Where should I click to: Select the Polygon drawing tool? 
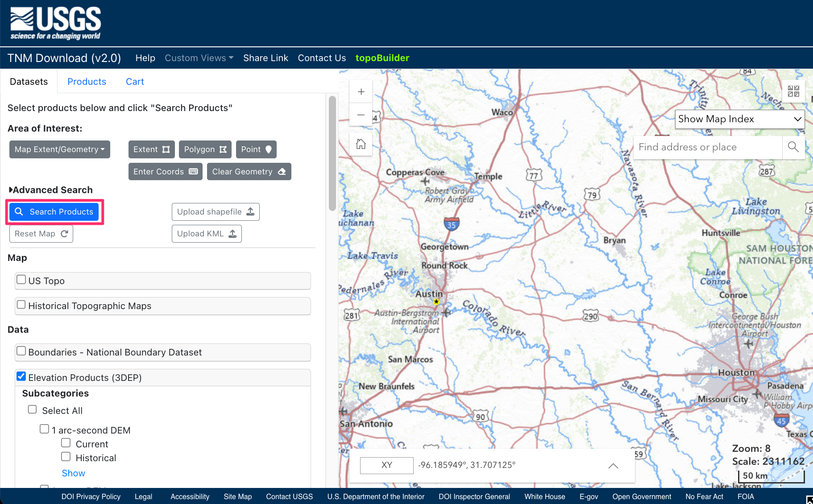[x=205, y=149]
